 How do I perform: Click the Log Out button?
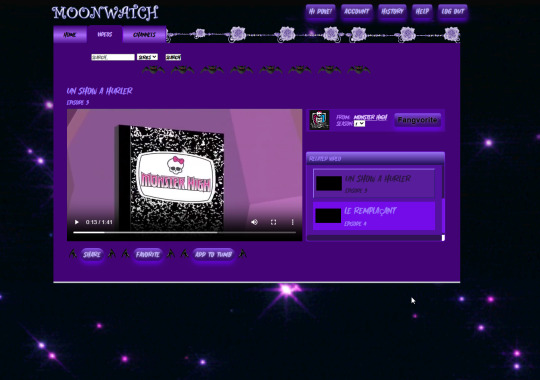click(x=453, y=11)
